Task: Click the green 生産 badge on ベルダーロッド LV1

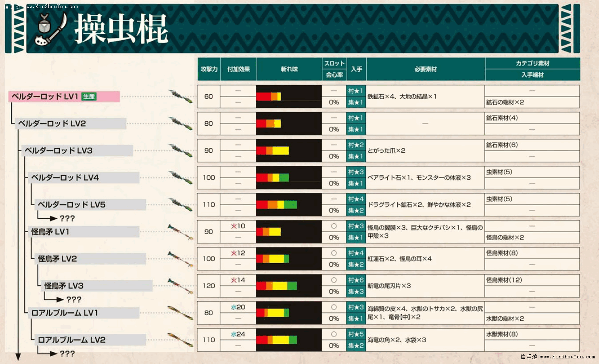Action: [89, 96]
